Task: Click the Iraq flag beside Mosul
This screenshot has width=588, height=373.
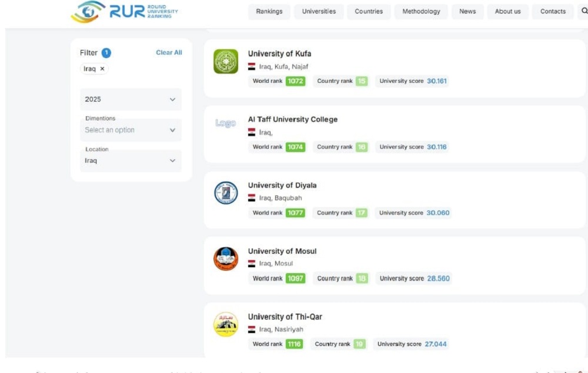Action: 252,264
